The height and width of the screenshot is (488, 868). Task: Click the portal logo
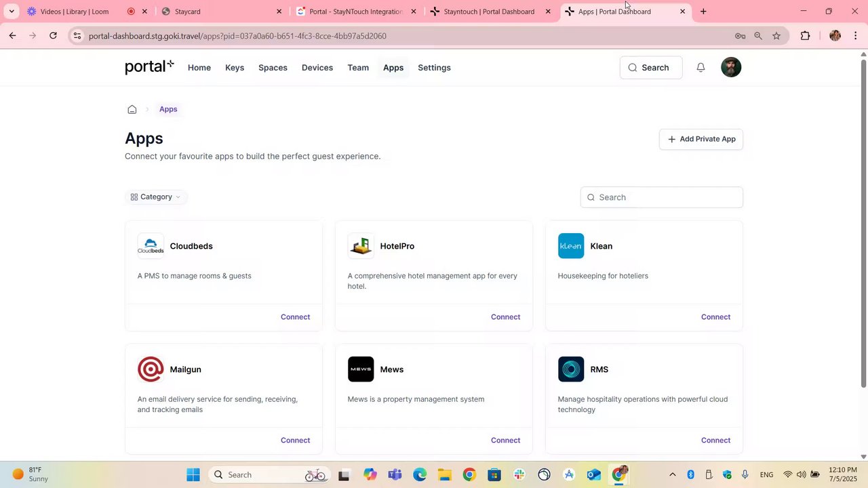point(149,66)
